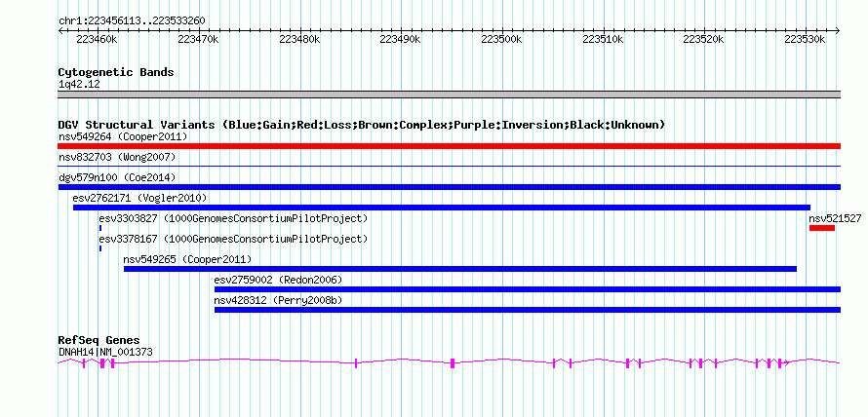Click the 223530k ruler tick label
The height and width of the screenshot is (417, 868).
[805, 39]
